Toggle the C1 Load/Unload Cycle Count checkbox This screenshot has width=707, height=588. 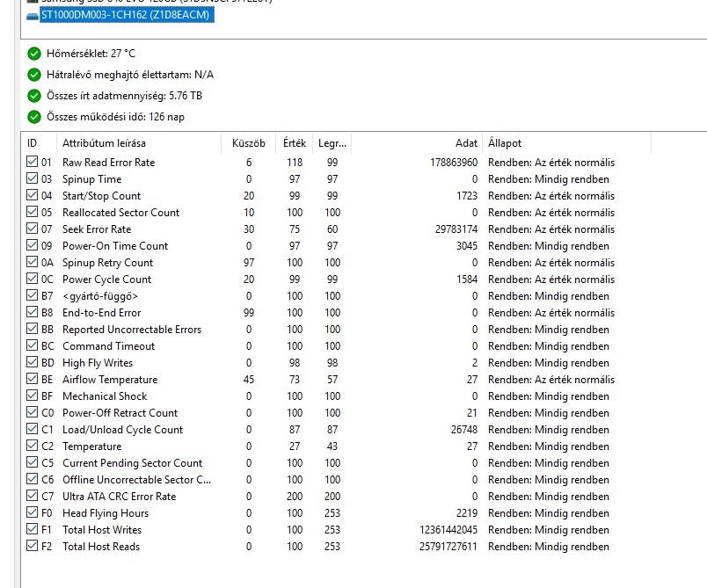[x=32, y=428]
